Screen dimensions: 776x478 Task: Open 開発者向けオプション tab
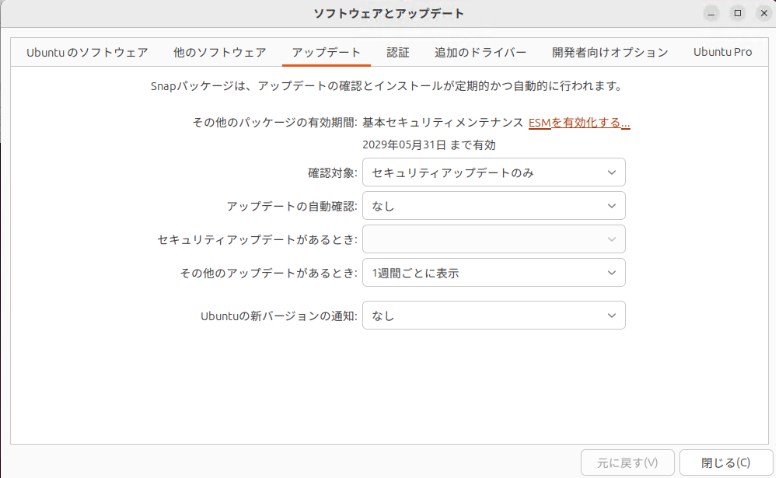609,52
